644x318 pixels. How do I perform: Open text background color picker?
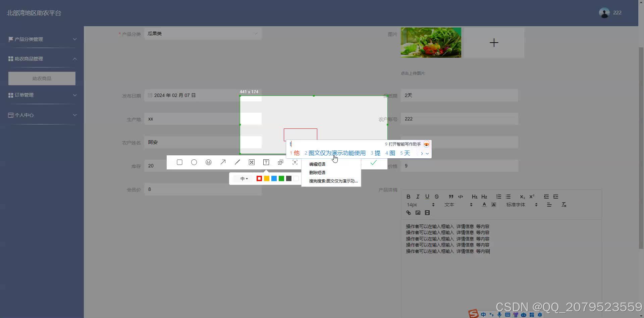[493, 205]
